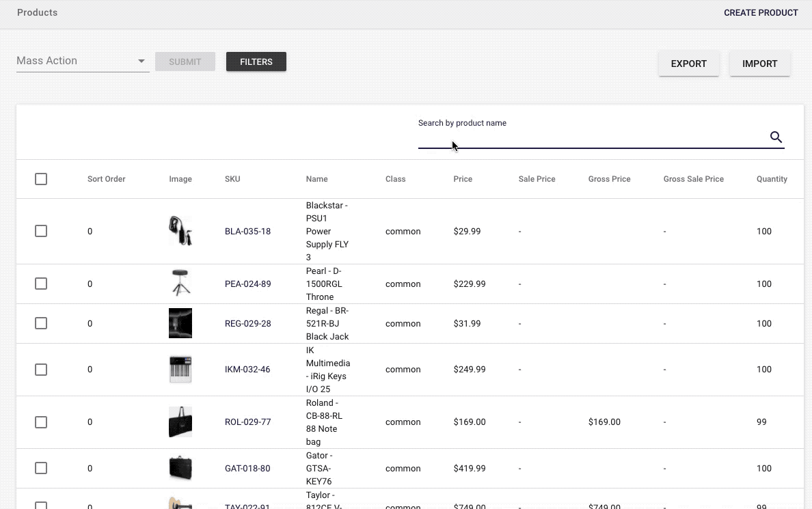Check the BLA-035-18 row checkbox
The width and height of the screenshot is (812, 509).
tap(41, 231)
